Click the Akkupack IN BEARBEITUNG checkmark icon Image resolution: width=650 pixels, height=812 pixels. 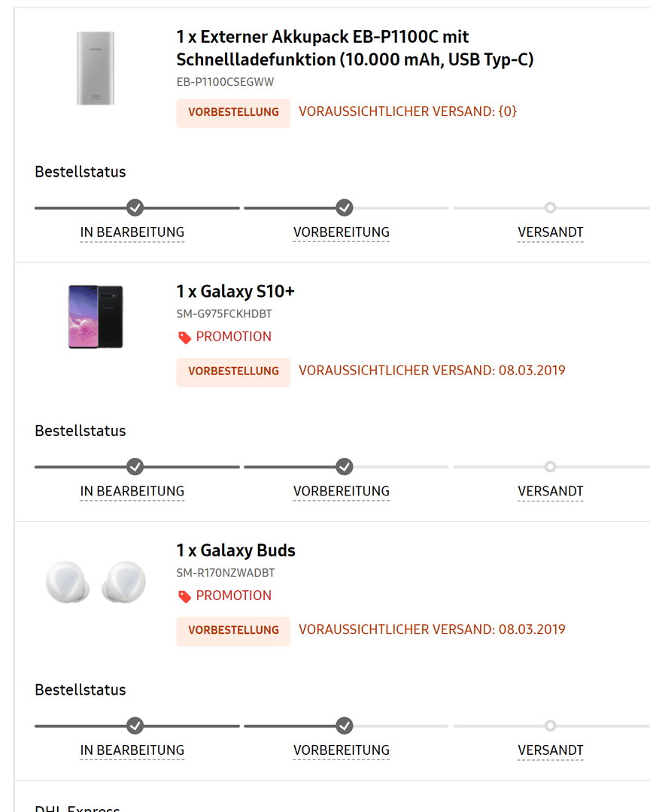135,208
